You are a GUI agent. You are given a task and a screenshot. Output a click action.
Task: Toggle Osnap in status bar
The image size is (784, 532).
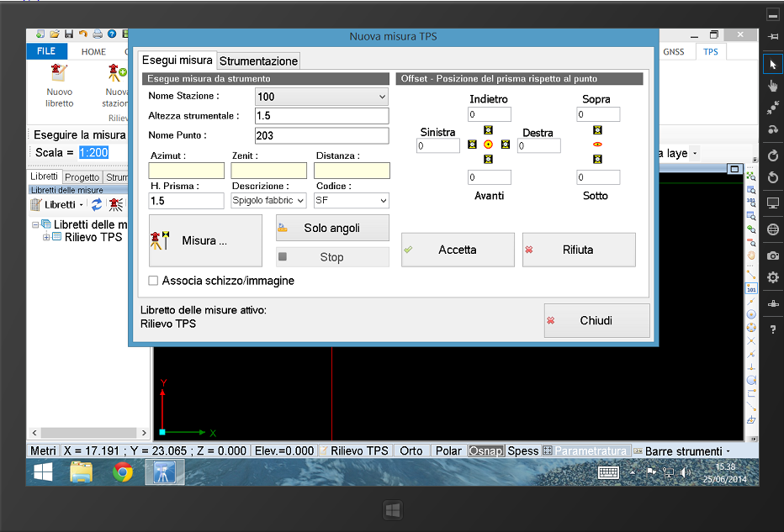(485, 451)
